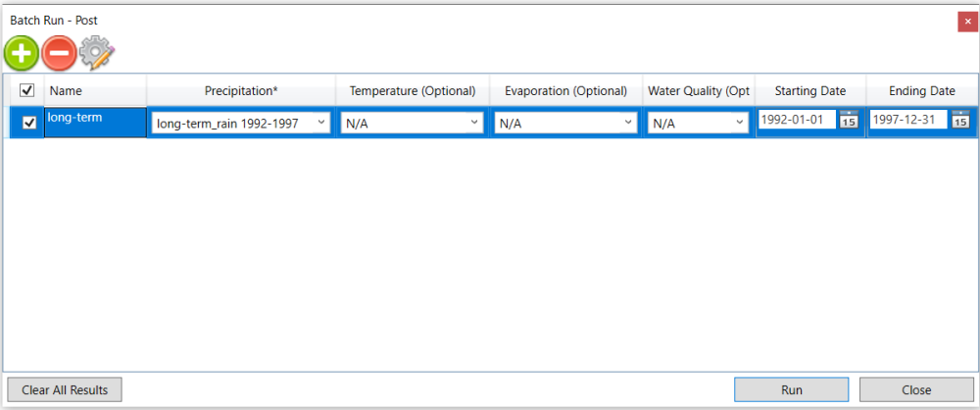Toggle the header select-all checkbox
Screen dimensions: 980x410
pos(26,91)
